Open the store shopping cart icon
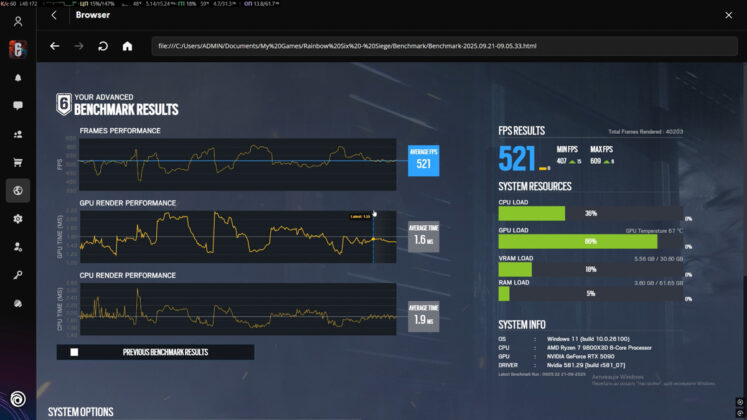Image resolution: width=747 pixels, height=420 pixels. [18, 162]
